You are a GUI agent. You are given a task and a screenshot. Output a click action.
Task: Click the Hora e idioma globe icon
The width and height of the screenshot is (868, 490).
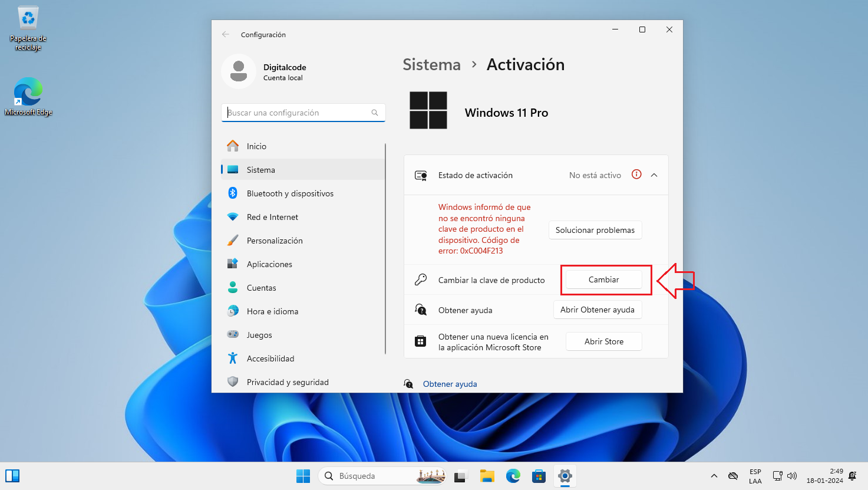tap(233, 311)
